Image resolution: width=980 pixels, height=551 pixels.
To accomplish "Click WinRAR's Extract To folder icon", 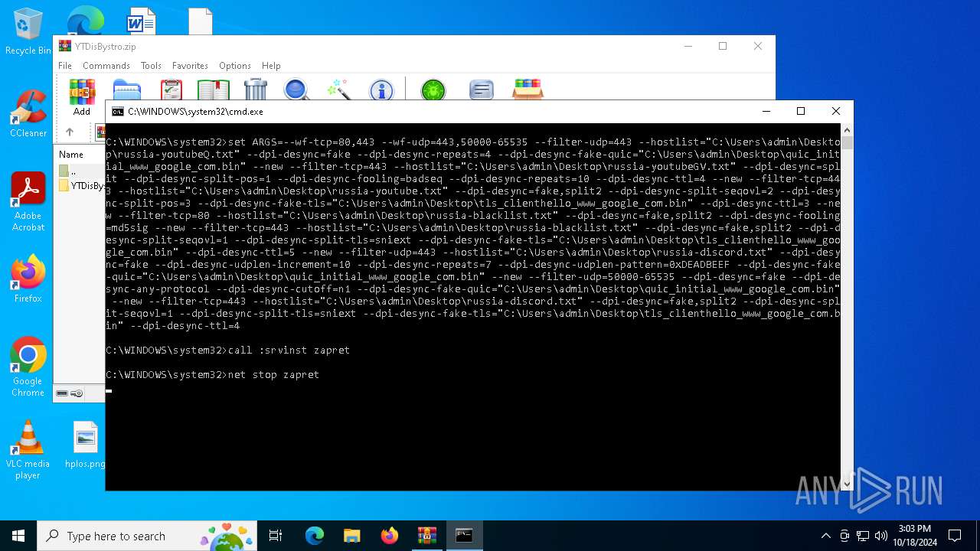I will coord(127,90).
